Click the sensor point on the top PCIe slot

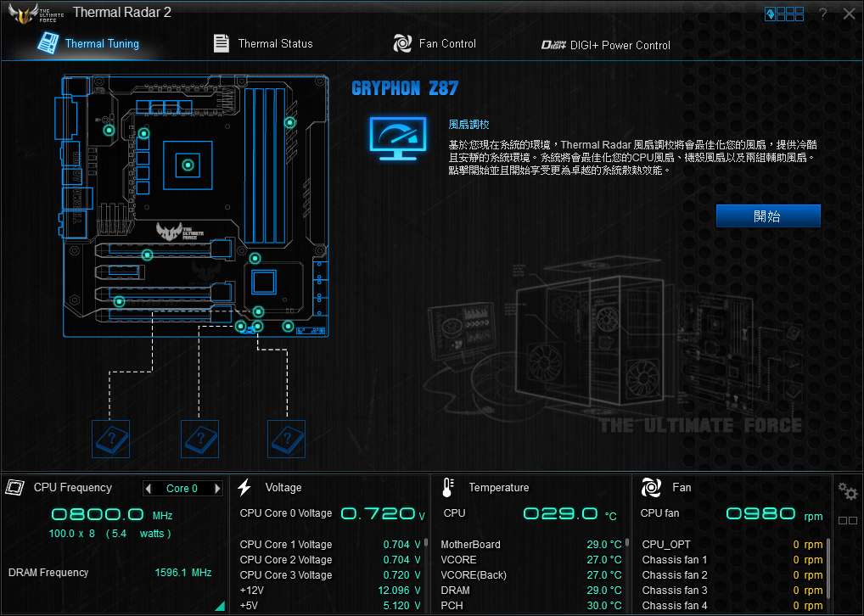point(147,254)
